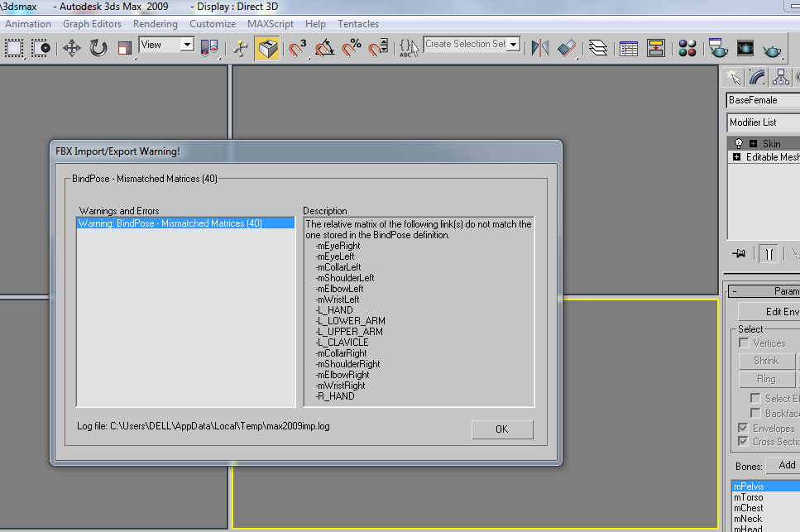Switch to the Hierarchy command panel tab

(781, 77)
